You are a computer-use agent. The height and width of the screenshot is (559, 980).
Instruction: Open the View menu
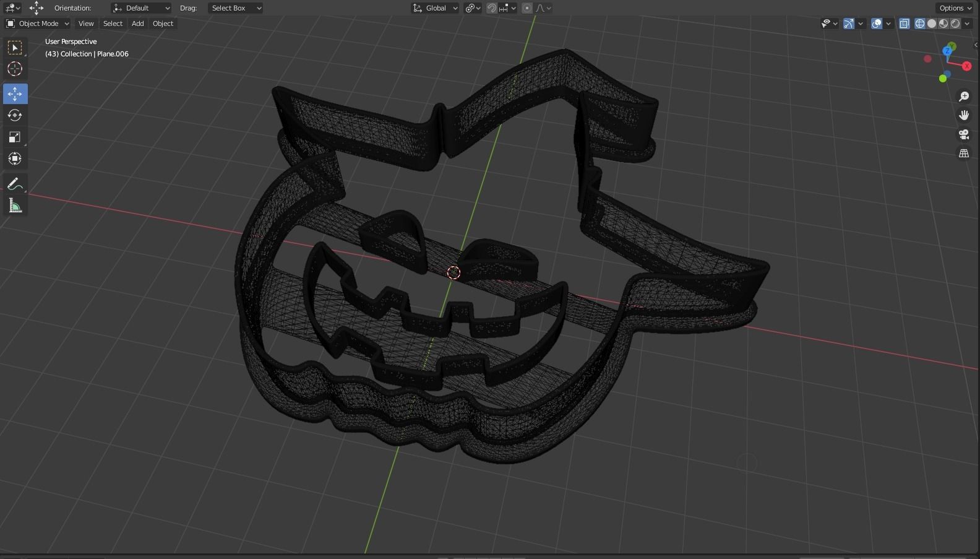(86, 24)
